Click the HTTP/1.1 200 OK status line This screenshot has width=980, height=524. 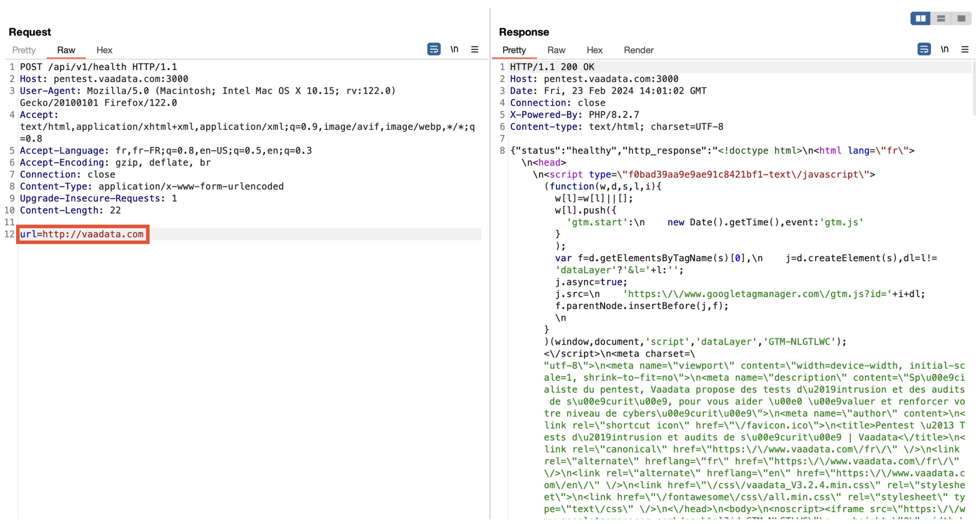[x=552, y=67]
